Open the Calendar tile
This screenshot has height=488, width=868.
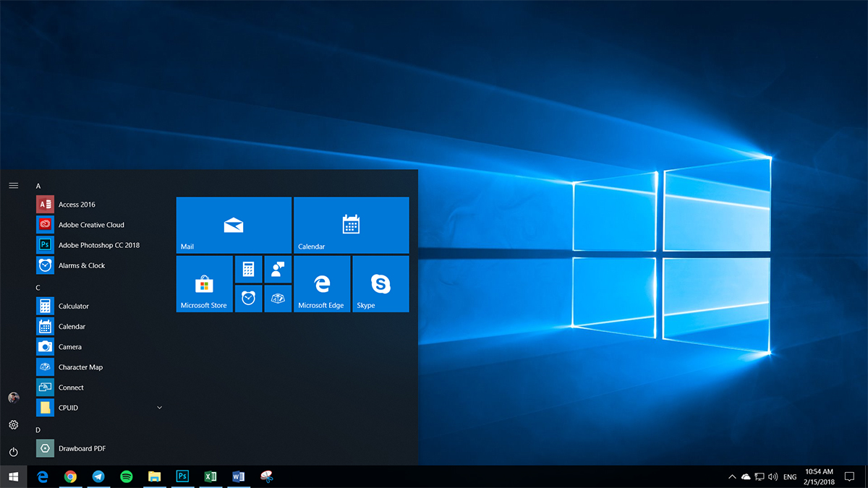[351, 224]
